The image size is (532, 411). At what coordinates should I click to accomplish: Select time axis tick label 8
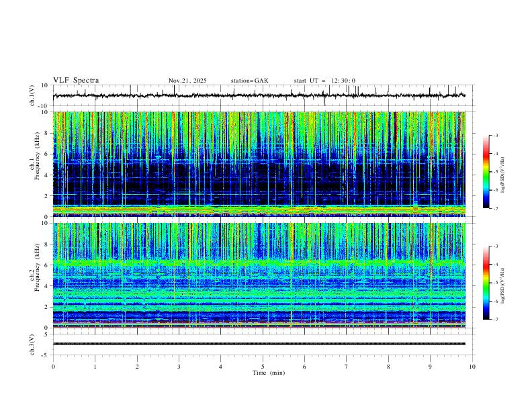(388, 367)
